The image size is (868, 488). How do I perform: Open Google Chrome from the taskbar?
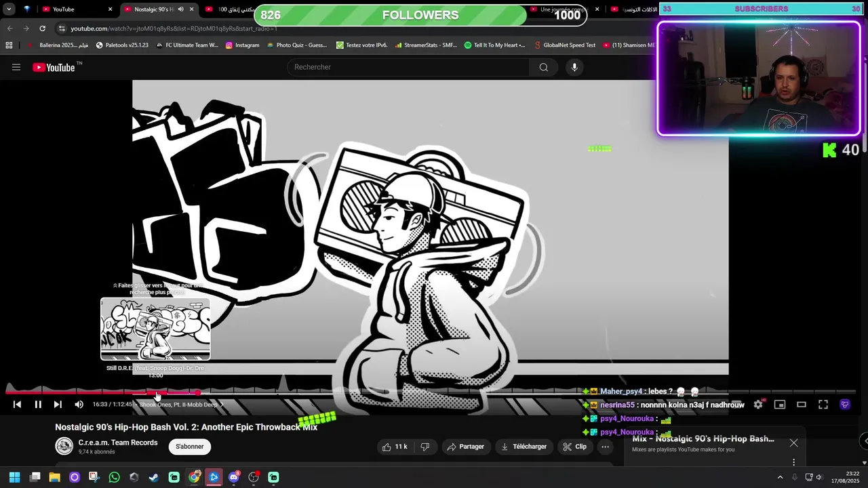[194, 477]
